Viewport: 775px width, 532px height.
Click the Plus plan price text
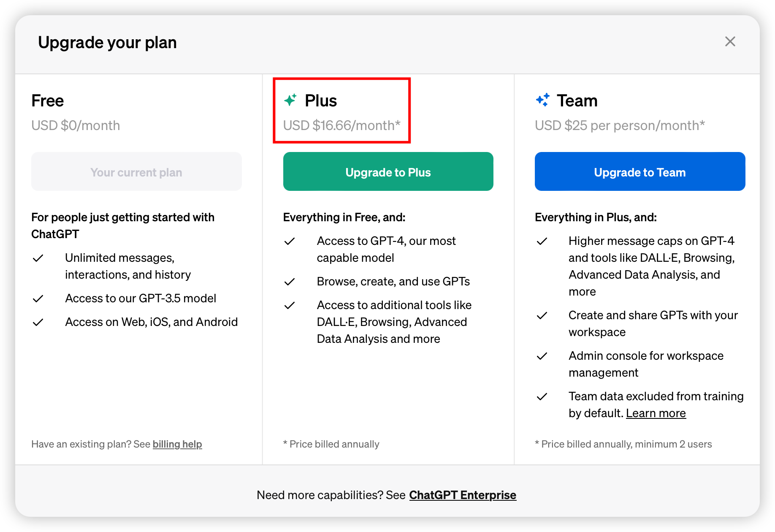pyautogui.click(x=341, y=125)
